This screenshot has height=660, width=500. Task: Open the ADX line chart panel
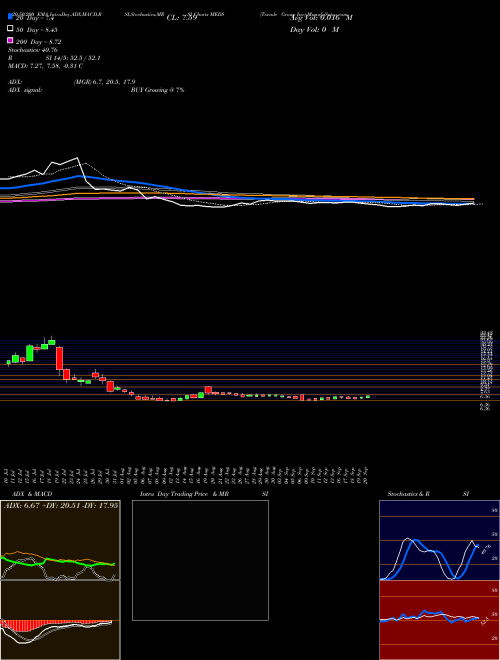click(x=60, y=540)
